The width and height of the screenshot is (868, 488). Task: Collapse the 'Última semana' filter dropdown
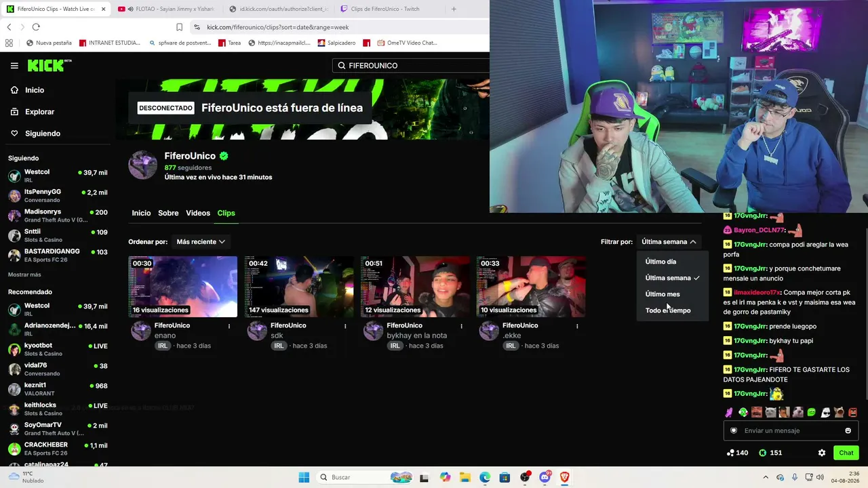[669, 242]
